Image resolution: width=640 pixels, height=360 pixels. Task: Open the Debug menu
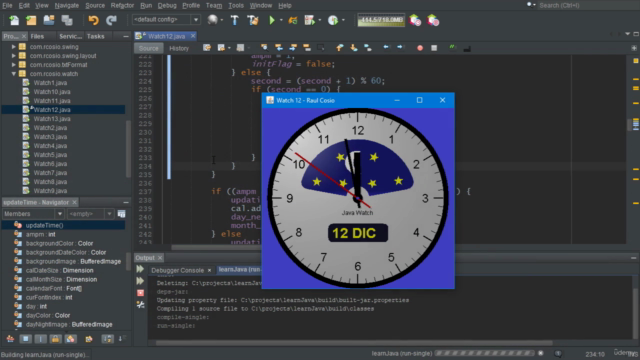click(167, 5)
